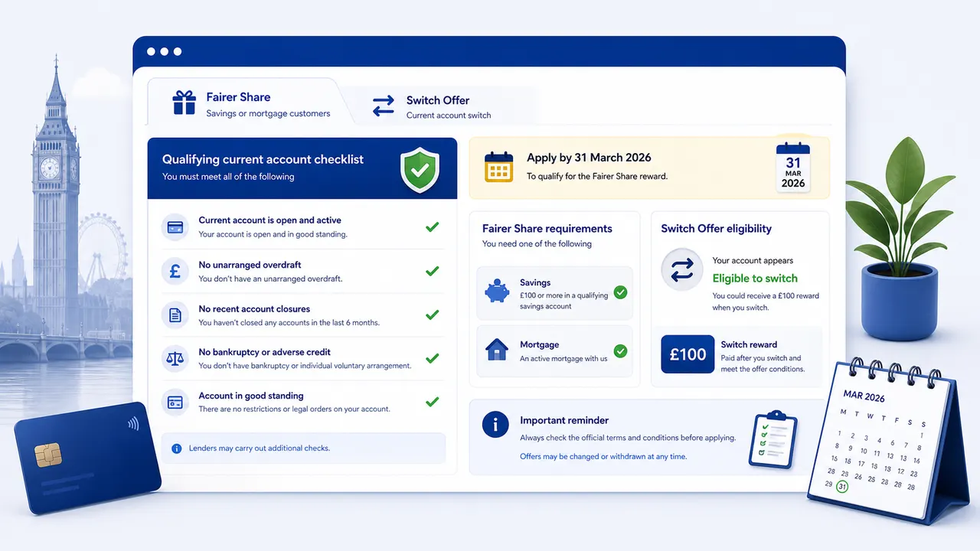
Task: Click the swap arrows icon on Switch Offer tab
Action: pos(383,106)
